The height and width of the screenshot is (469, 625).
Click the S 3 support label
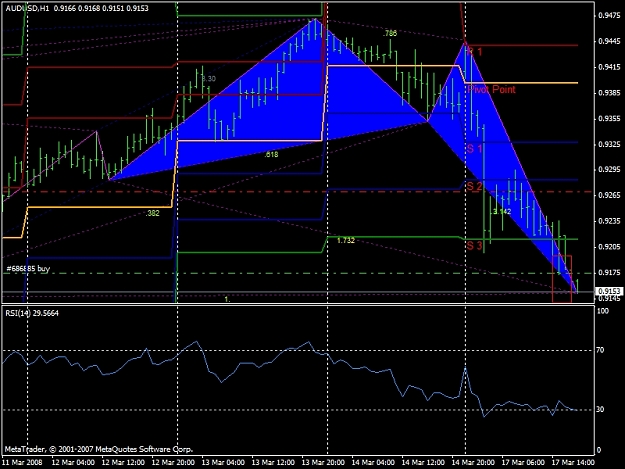pyautogui.click(x=474, y=246)
